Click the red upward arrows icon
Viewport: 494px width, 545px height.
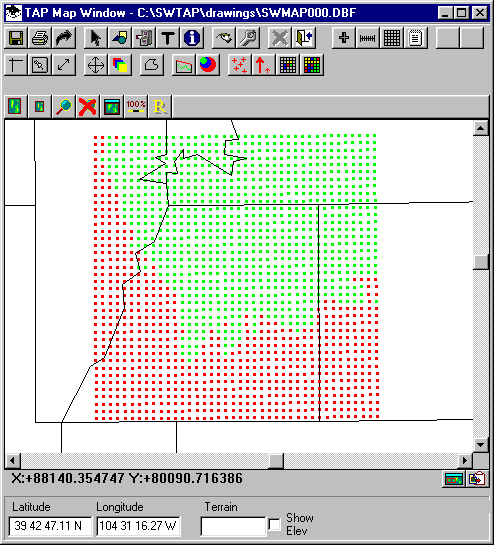(263, 65)
